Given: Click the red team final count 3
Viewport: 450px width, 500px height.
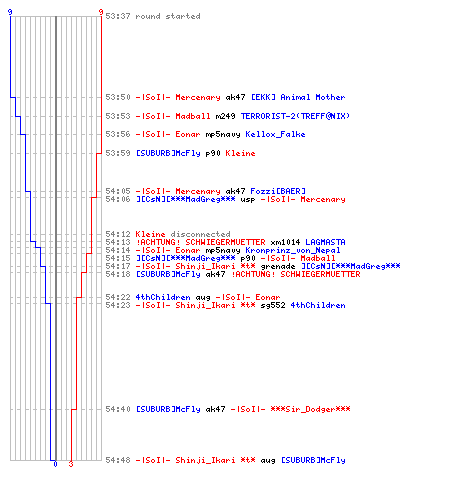Looking at the screenshot, I should (71, 464).
